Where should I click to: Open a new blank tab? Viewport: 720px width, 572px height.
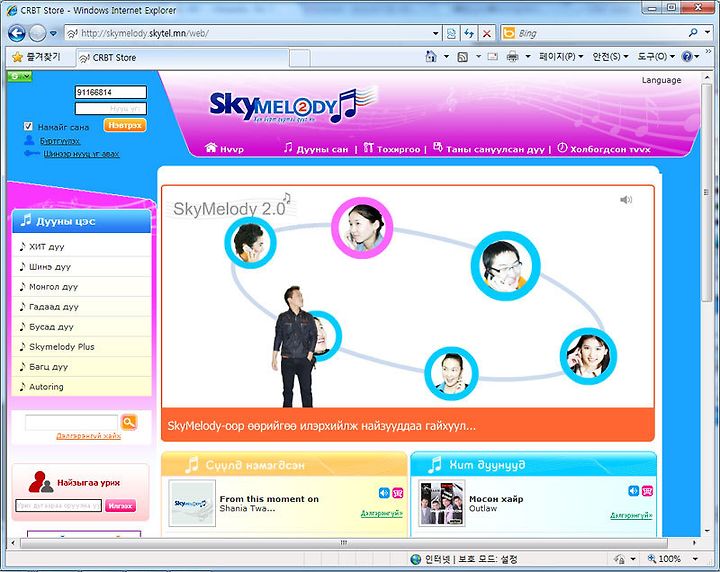click(300, 58)
